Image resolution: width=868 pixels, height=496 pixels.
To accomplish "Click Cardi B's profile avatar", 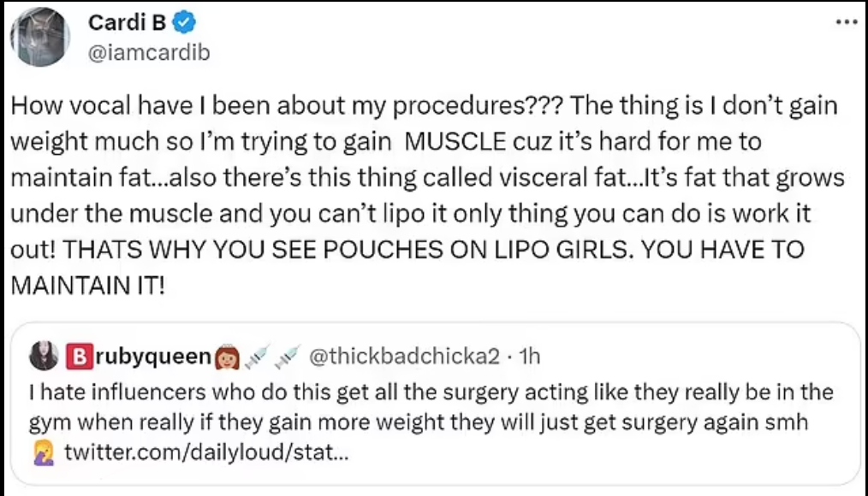I will (39, 37).
